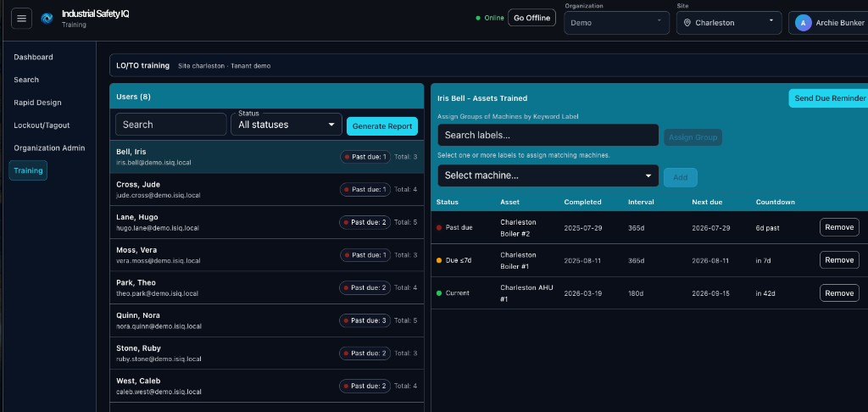Click Past due: 3 badge for Nora Quinn
Screen dimensions: 868x412
[x=364, y=320]
